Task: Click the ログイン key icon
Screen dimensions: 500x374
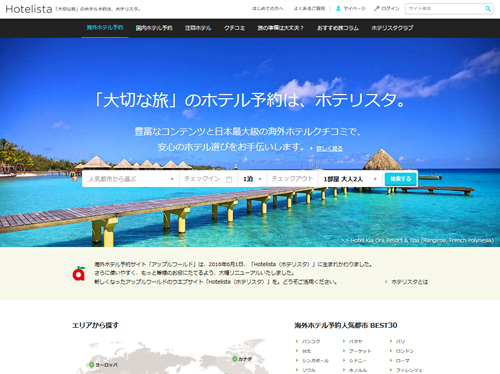Action: click(x=377, y=9)
